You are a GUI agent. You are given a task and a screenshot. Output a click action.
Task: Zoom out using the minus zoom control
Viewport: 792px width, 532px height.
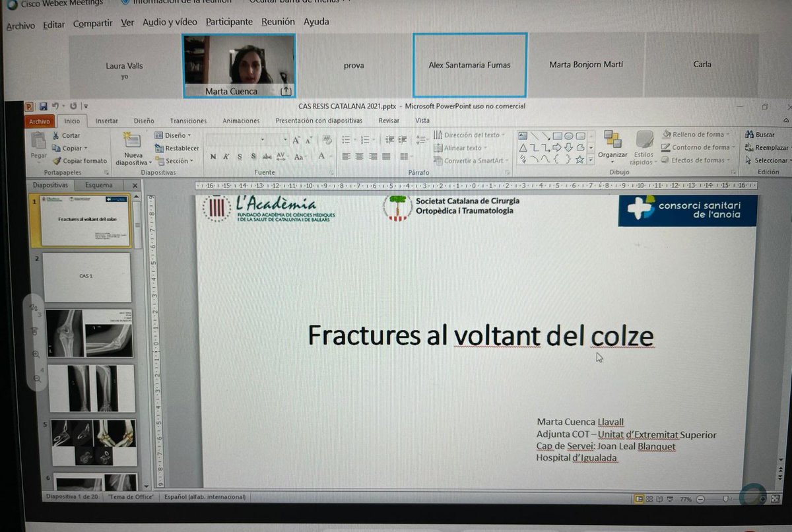(701, 499)
